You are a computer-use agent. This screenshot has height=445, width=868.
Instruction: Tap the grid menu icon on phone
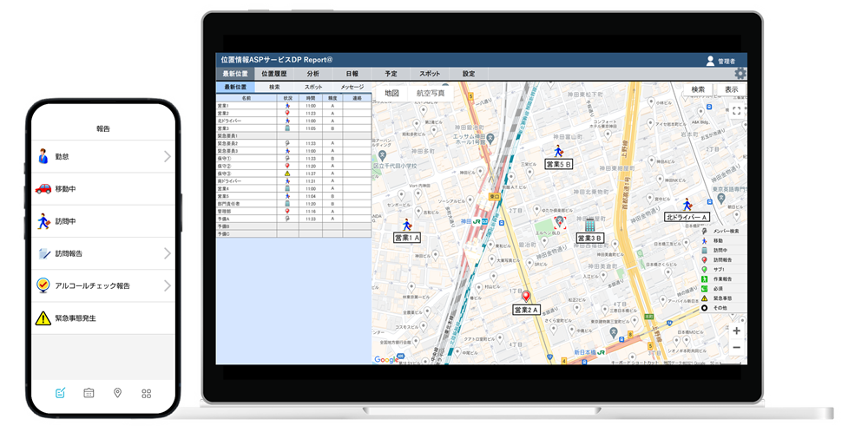146,393
